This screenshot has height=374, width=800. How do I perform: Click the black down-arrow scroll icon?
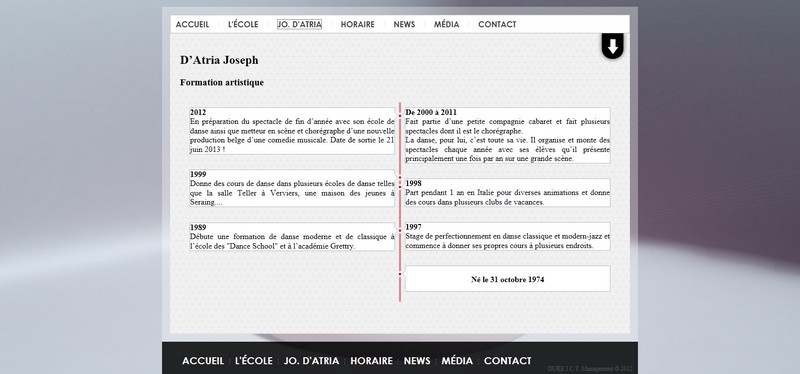612,46
